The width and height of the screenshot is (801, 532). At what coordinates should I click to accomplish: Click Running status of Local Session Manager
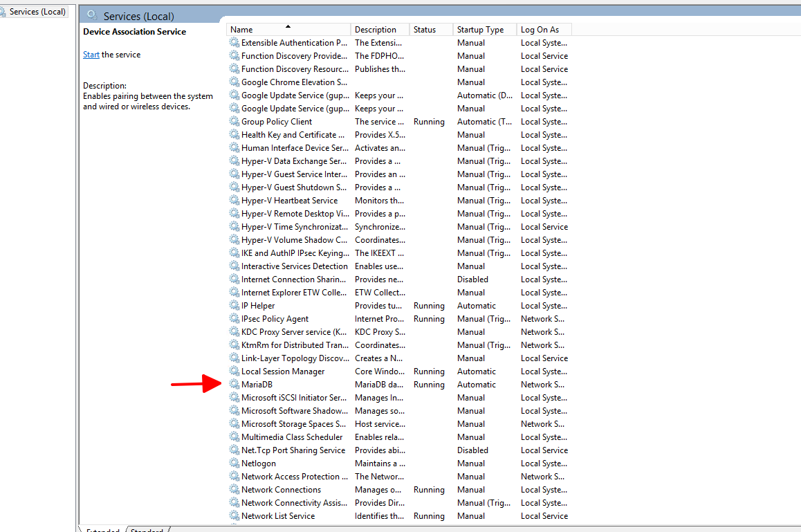coord(429,372)
